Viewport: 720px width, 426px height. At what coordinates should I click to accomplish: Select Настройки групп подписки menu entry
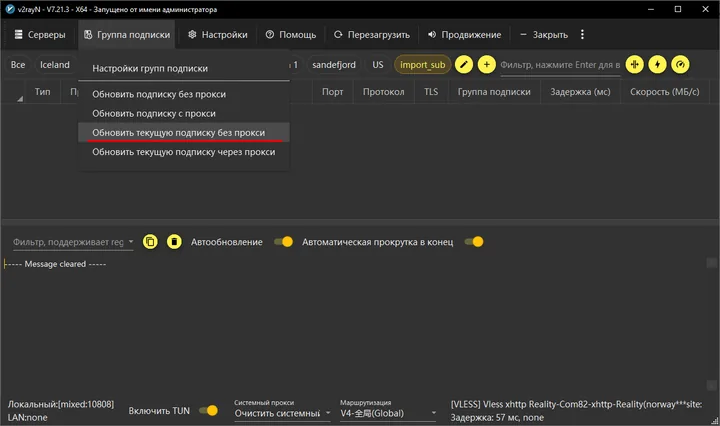click(x=184, y=68)
